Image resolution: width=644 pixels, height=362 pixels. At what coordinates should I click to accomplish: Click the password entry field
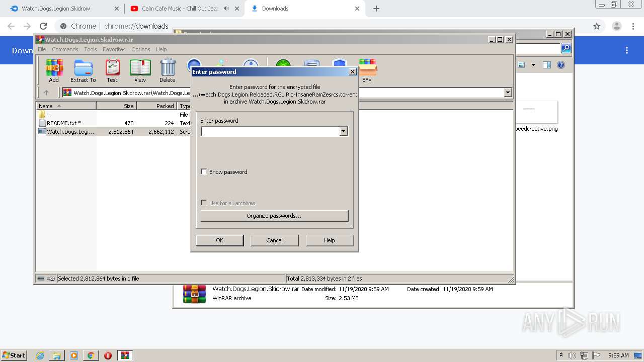click(x=270, y=132)
